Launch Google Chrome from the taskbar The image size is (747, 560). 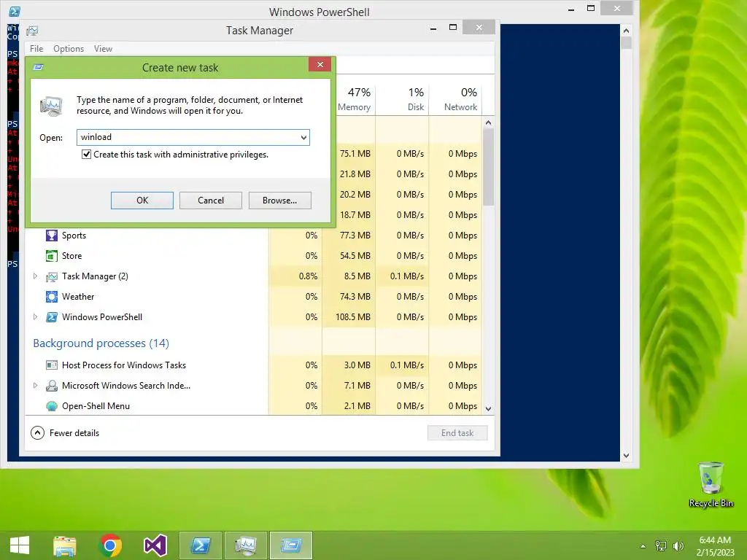(x=110, y=545)
